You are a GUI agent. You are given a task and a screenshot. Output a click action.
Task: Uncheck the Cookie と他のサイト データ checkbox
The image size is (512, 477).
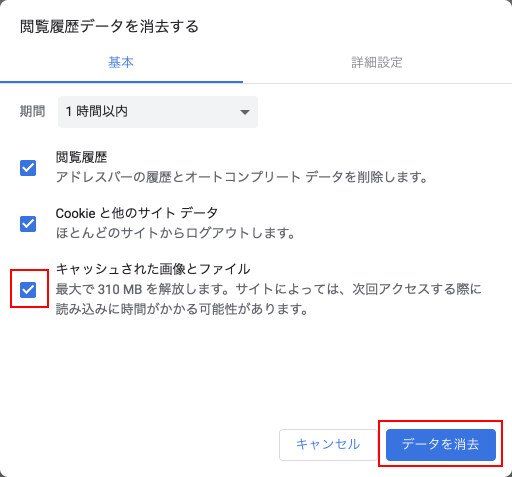pyautogui.click(x=28, y=224)
